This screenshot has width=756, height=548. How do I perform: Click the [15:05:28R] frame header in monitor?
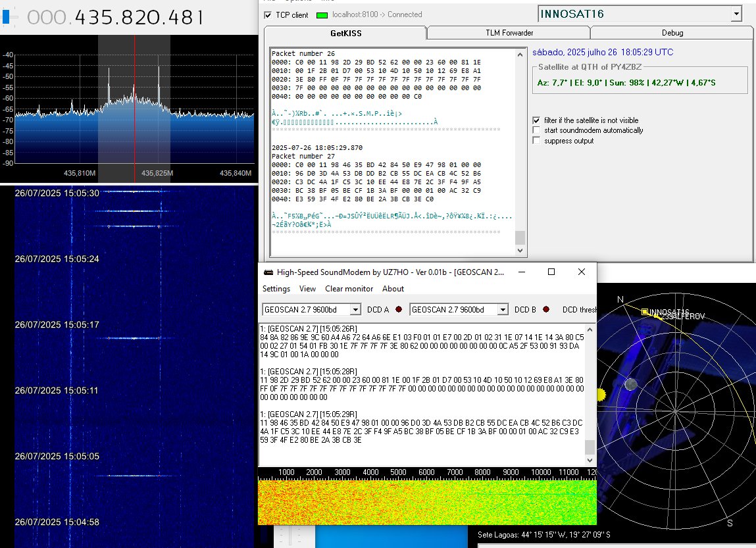[309, 372]
